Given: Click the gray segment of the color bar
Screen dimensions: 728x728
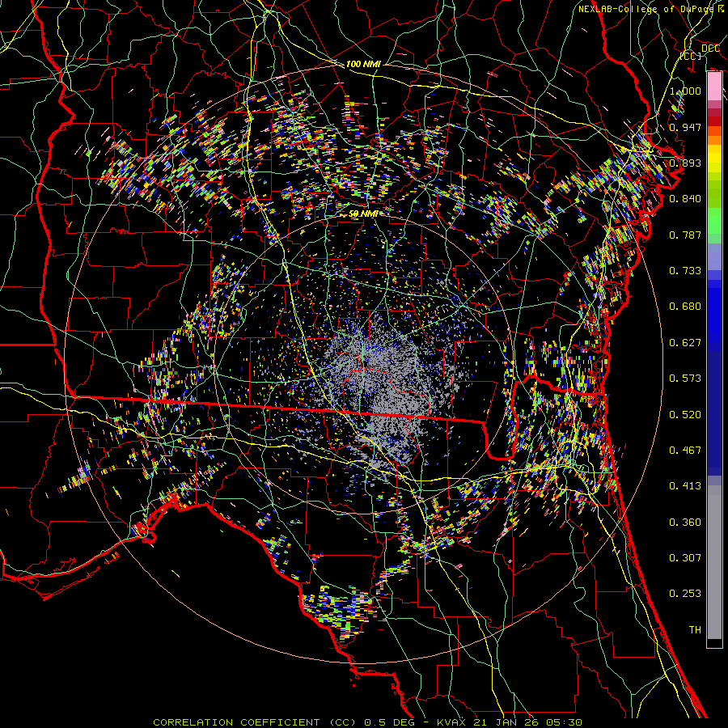Looking at the screenshot, I should point(714,562).
